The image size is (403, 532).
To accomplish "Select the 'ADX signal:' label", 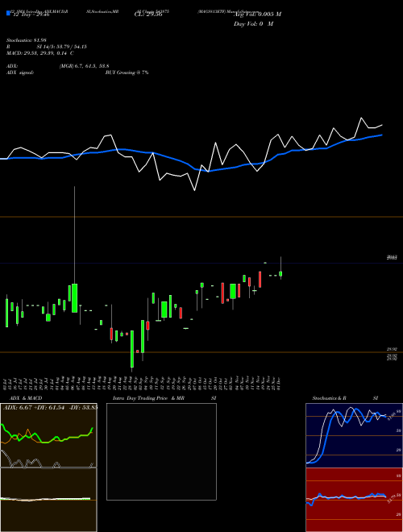I will (x=20, y=73).
